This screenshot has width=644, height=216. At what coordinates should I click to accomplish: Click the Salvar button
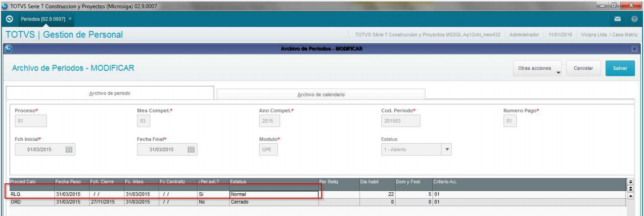click(x=620, y=68)
